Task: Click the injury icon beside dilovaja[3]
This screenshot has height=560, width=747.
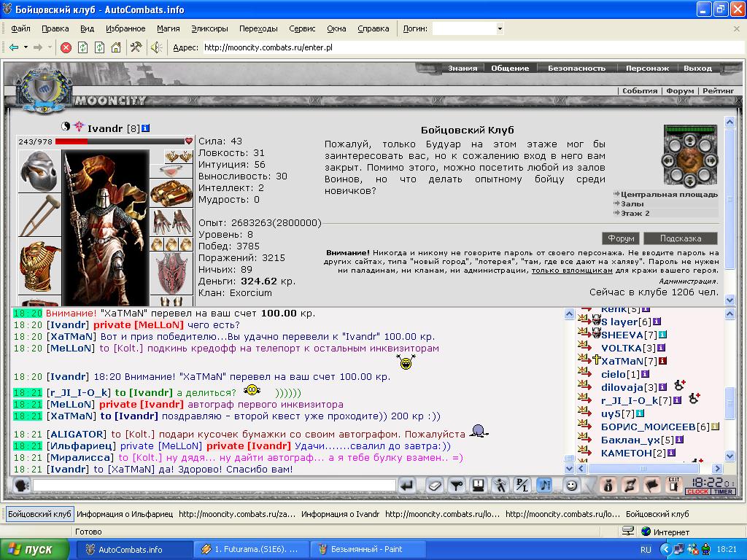Action: click(x=679, y=385)
